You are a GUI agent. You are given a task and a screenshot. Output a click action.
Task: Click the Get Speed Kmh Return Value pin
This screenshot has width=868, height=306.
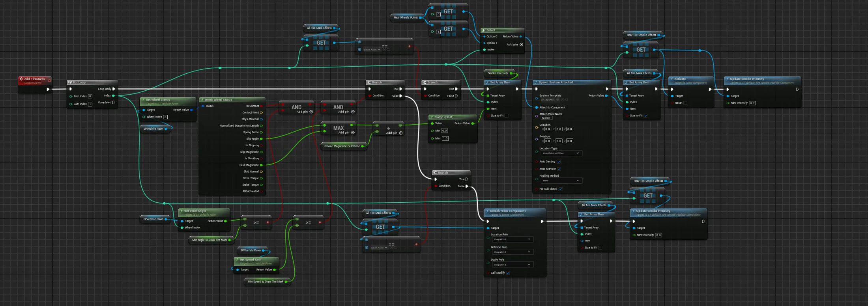click(275, 270)
